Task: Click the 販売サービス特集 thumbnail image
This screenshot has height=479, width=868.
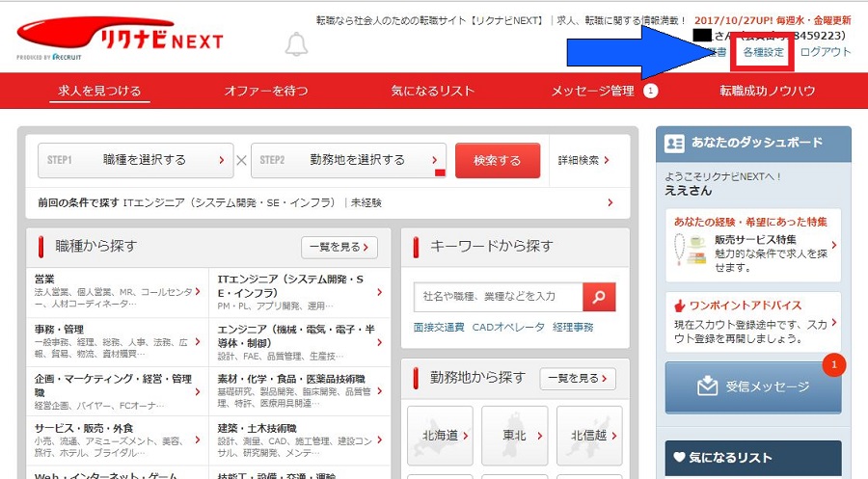Action: pyautogui.click(x=690, y=250)
